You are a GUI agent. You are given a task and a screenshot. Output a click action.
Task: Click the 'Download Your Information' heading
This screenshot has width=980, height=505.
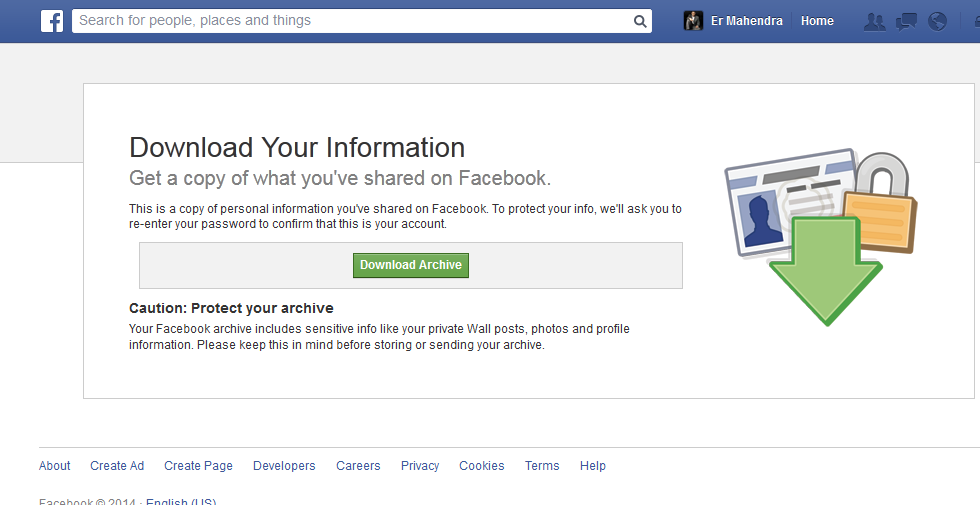click(x=297, y=148)
